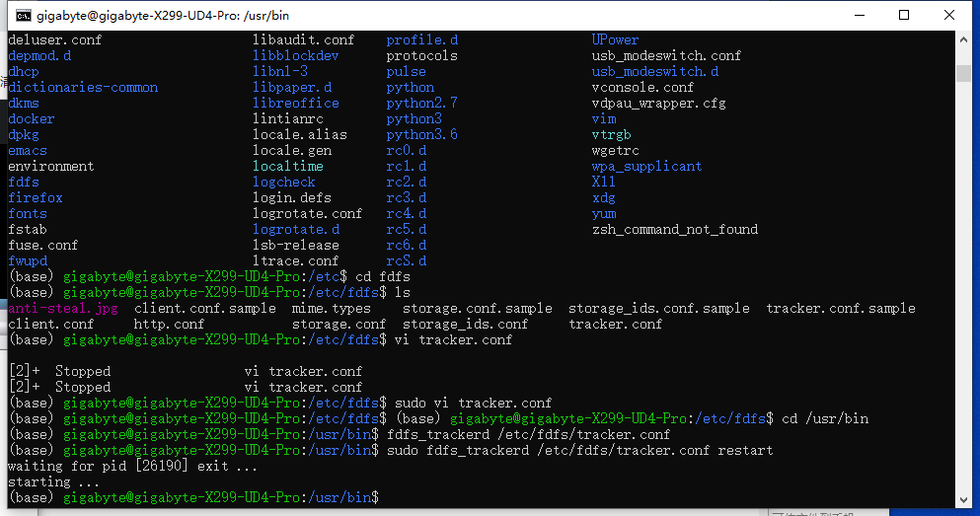980x516 pixels.
Task: Close the terminal window
Action: point(948,15)
